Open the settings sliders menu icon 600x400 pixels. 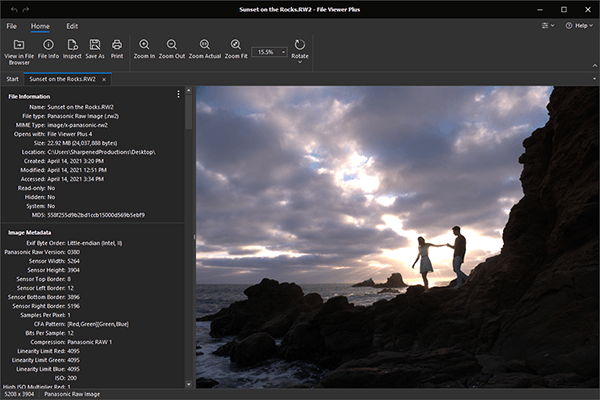pyautogui.click(x=548, y=26)
